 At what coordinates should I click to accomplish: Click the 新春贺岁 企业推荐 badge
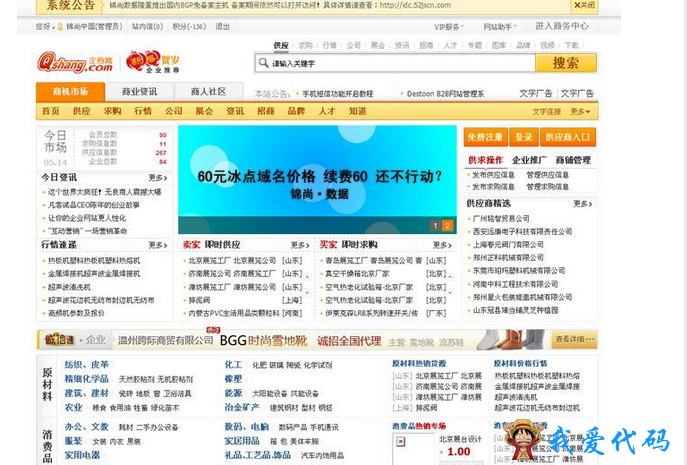(x=153, y=62)
